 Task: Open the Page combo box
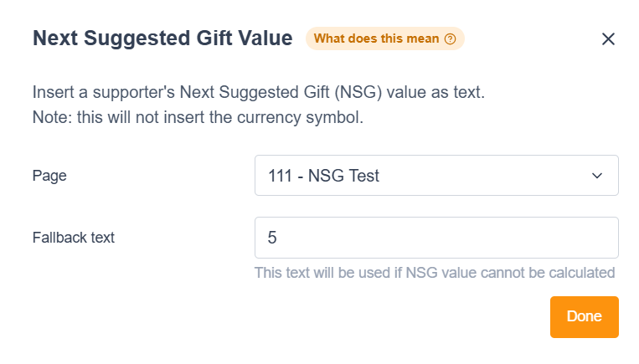435,176
